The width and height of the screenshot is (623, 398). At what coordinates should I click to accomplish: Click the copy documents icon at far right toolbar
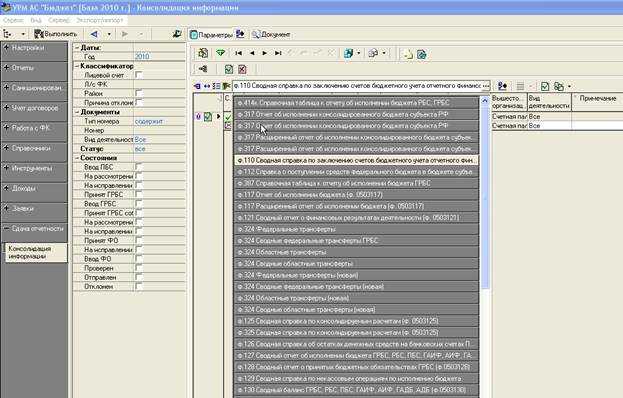[559, 86]
